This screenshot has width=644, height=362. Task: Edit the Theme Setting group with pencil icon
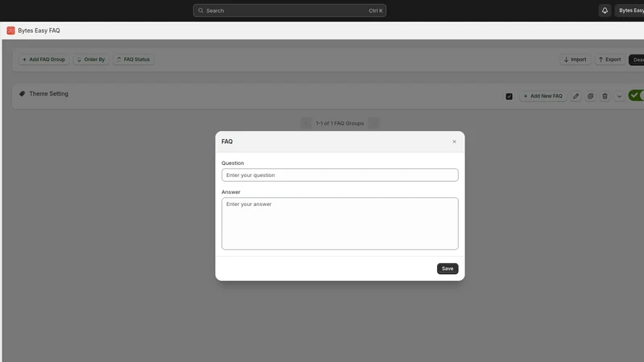(576, 96)
